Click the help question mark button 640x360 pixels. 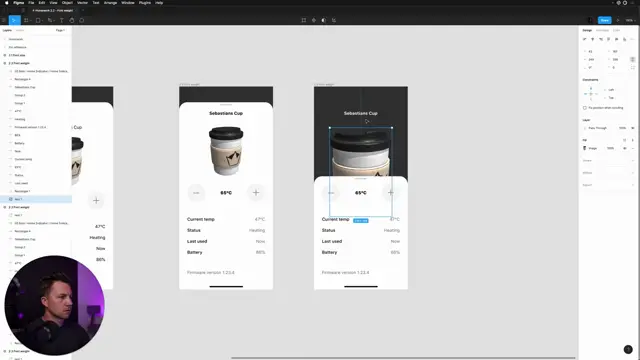point(628,349)
